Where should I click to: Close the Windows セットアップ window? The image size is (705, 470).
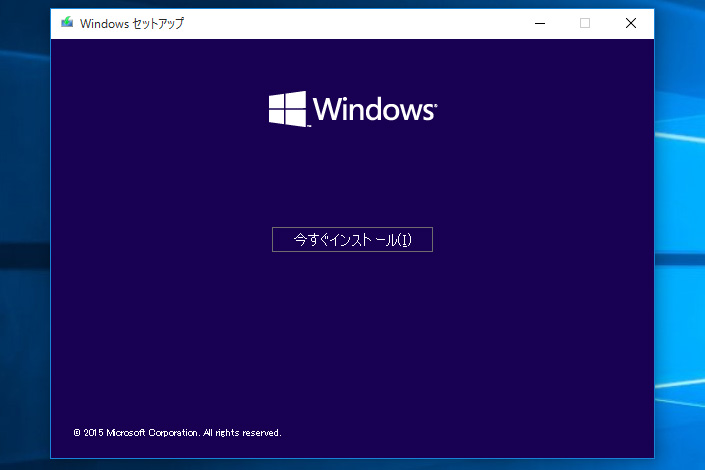(x=630, y=23)
